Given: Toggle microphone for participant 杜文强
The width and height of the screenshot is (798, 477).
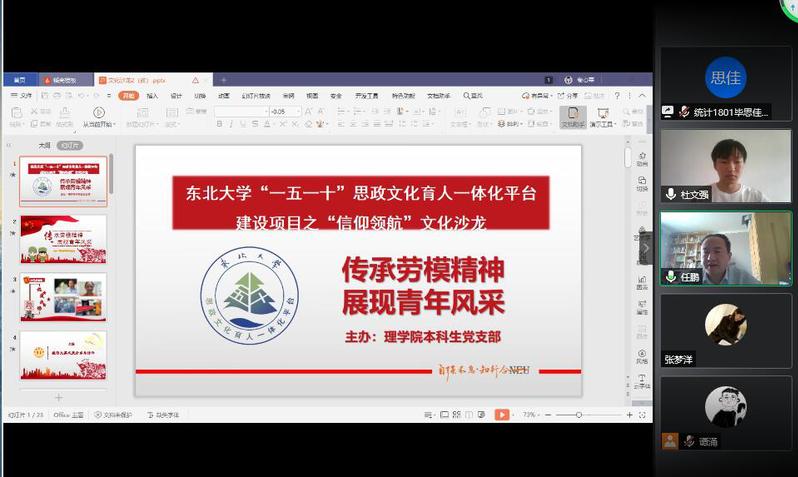Looking at the screenshot, I should tap(670, 194).
